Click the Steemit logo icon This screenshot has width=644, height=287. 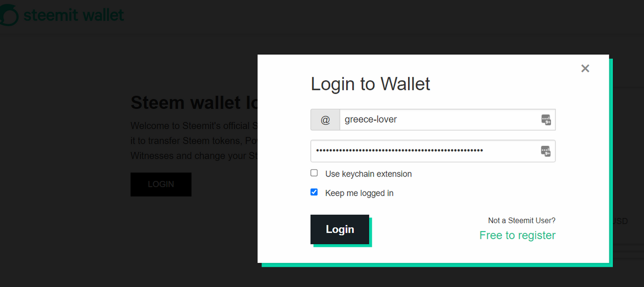(9, 16)
